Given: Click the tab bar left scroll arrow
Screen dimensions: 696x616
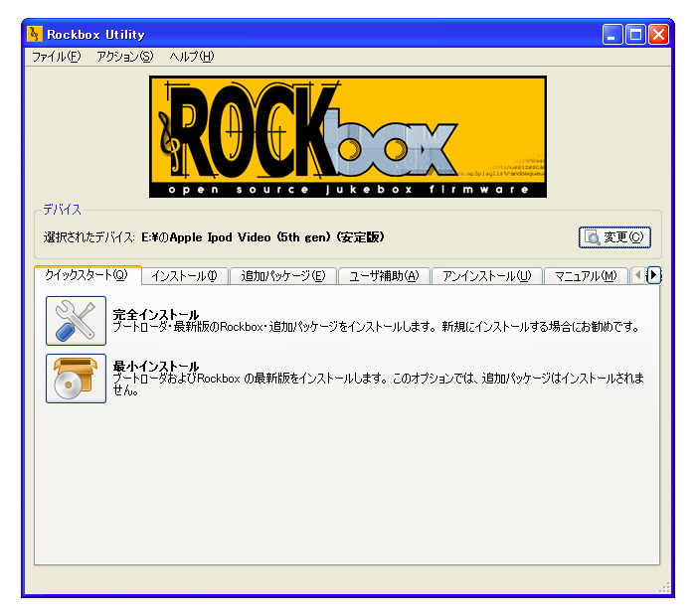Looking at the screenshot, I should click(638, 275).
